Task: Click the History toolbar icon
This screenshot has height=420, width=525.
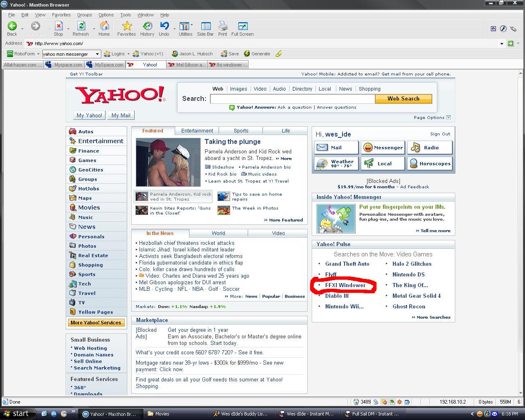Action: (147, 27)
